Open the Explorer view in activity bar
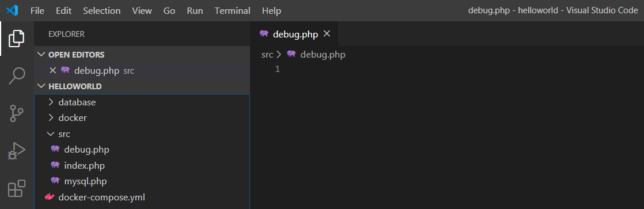The width and height of the screenshot is (644, 209). 17,39
